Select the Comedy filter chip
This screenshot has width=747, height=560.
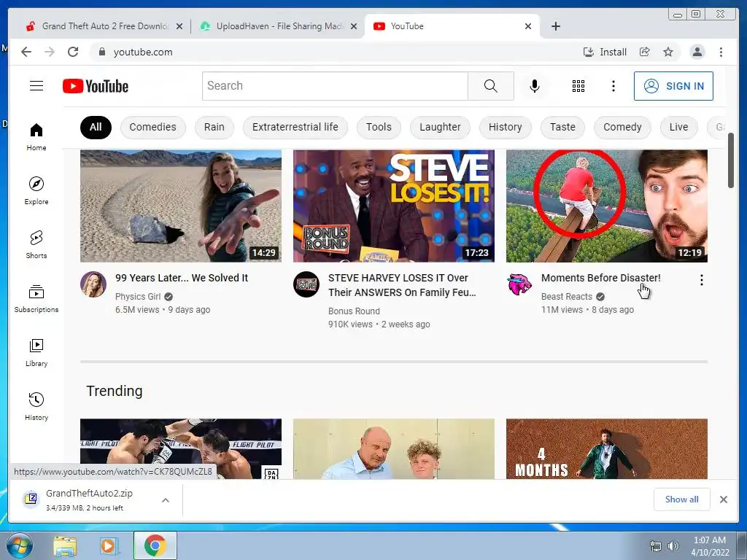622,127
